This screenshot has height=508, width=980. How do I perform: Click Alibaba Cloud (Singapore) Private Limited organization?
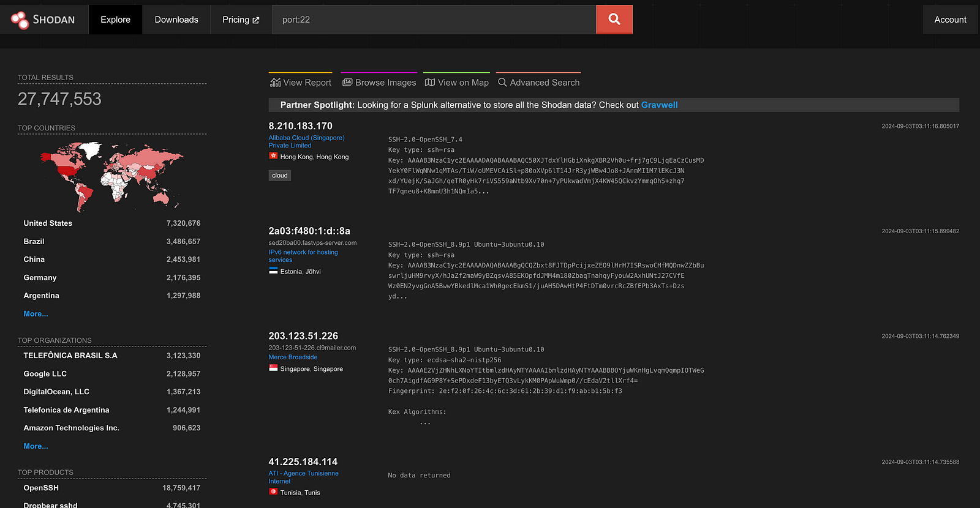306,141
